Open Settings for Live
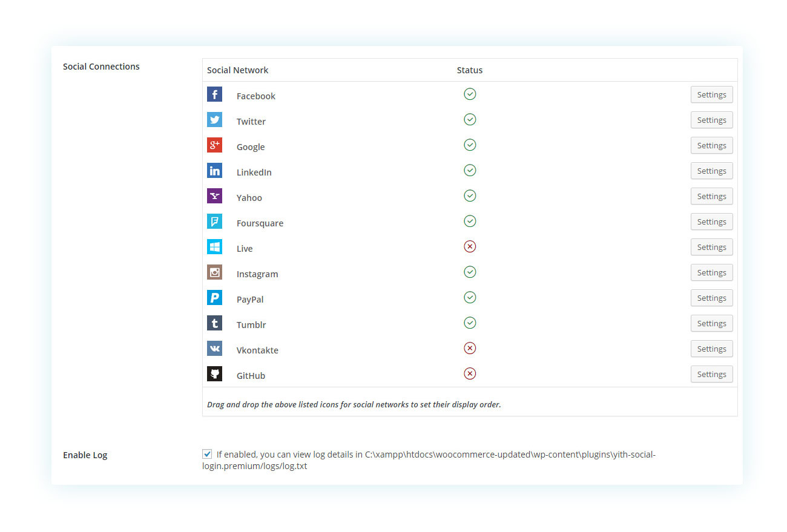 pos(711,247)
